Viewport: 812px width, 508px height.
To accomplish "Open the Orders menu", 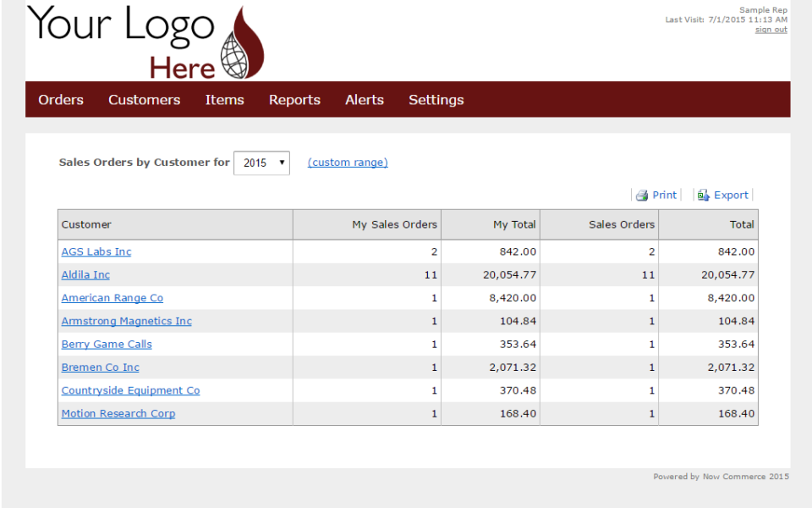I will pyautogui.click(x=60, y=99).
